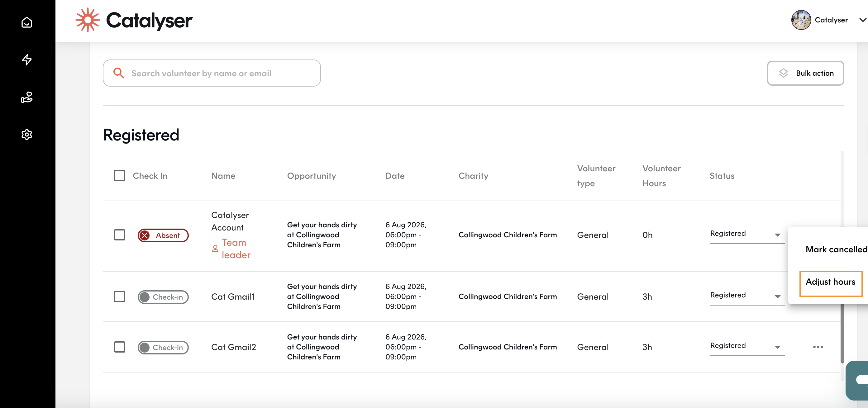Image resolution: width=868 pixels, height=408 pixels.
Task: Toggle Check-in for Cat Gmail2
Action: (x=163, y=347)
